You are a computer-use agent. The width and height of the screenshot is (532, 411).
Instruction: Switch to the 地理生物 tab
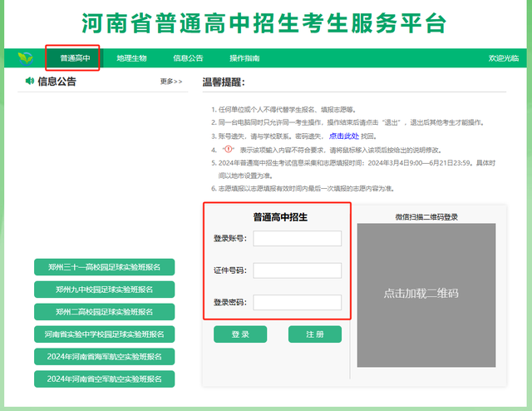(131, 58)
